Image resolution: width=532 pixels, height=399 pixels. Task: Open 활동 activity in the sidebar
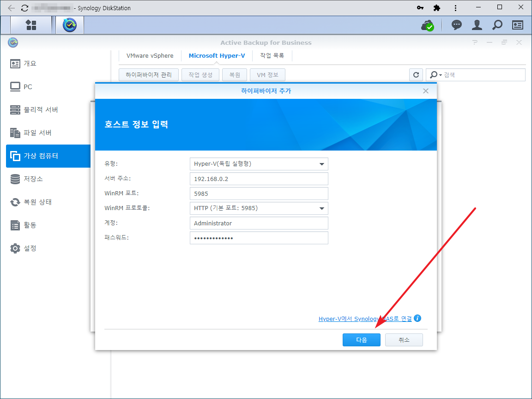pos(24,225)
